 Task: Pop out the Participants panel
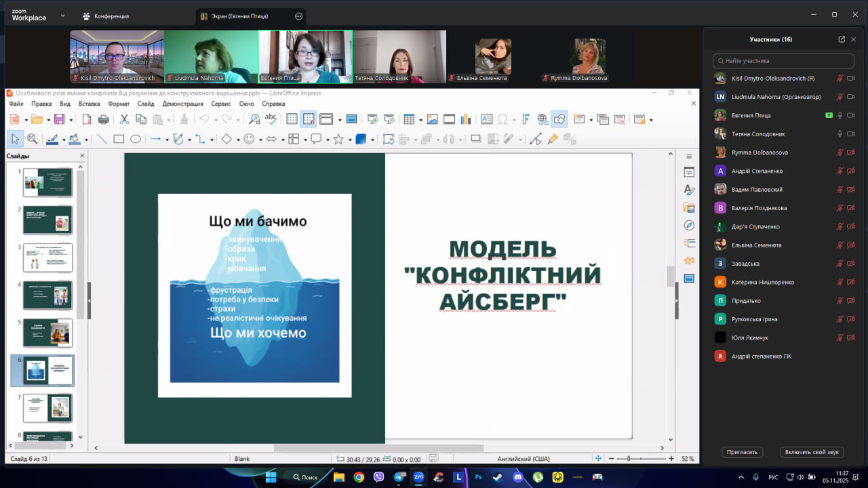842,39
